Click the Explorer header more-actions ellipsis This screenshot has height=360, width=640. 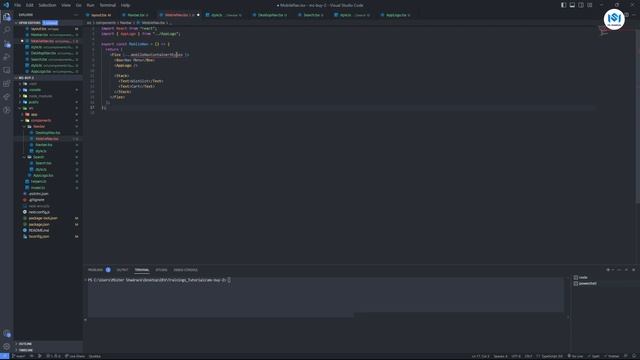[x=76, y=15]
